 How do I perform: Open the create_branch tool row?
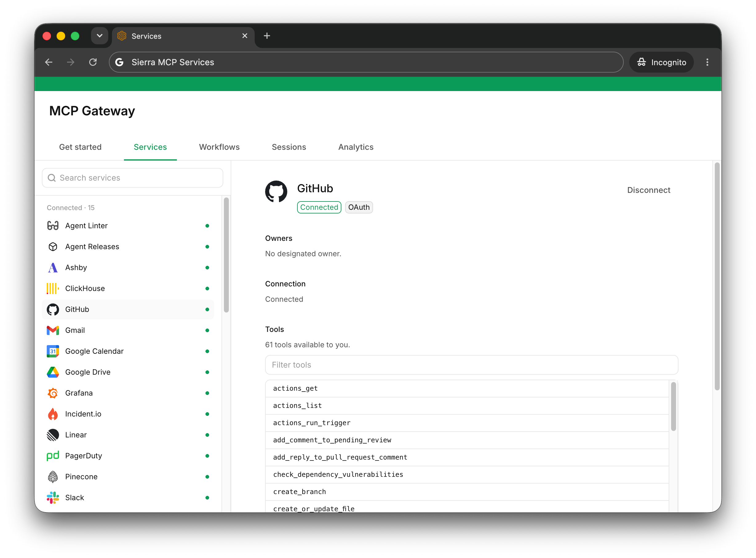point(467,492)
